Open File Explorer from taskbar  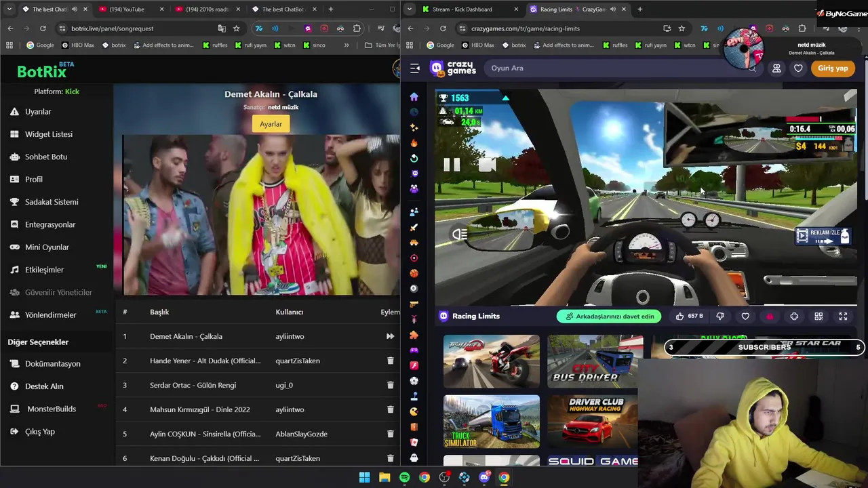384,477
